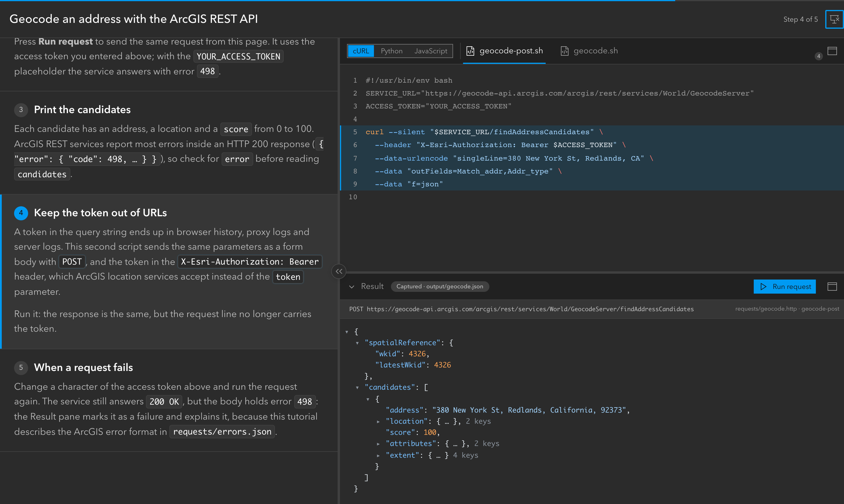Go to step 5 When a request fails
This screenshot has width=844, height=504.
coord(169,400)
